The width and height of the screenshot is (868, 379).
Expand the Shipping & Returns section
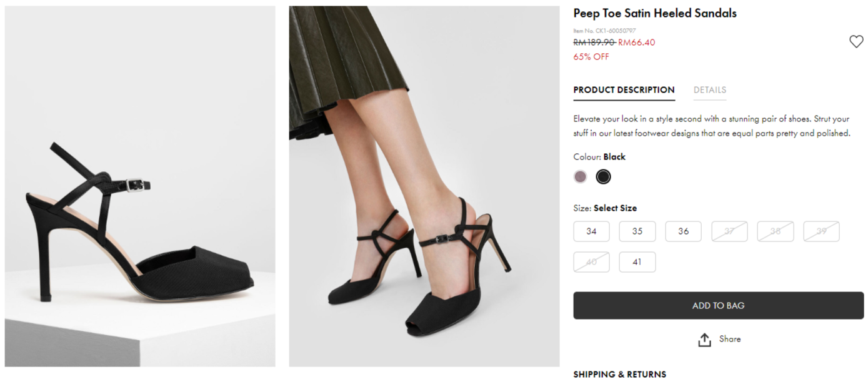pyautogui.click(x=619, y=374)
